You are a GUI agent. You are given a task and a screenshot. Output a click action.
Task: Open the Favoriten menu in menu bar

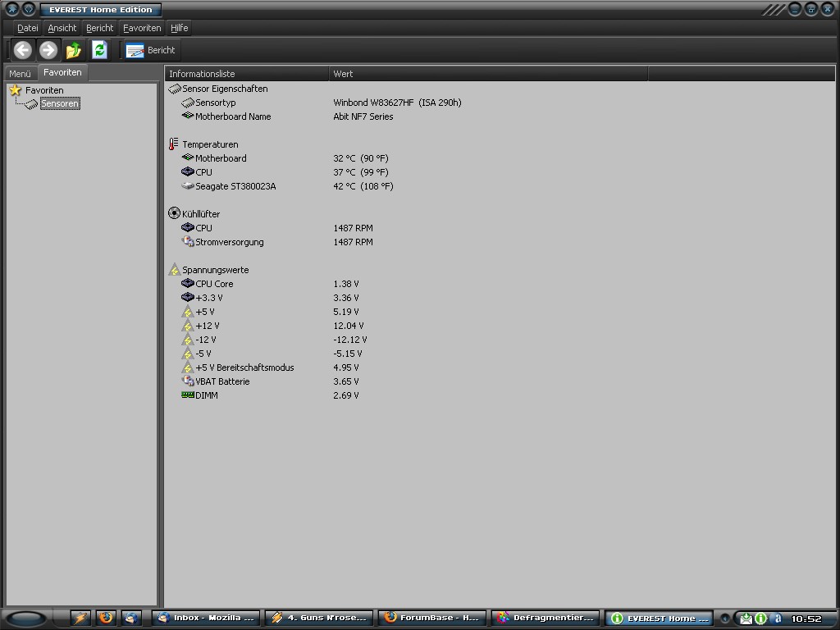(142, 28)
